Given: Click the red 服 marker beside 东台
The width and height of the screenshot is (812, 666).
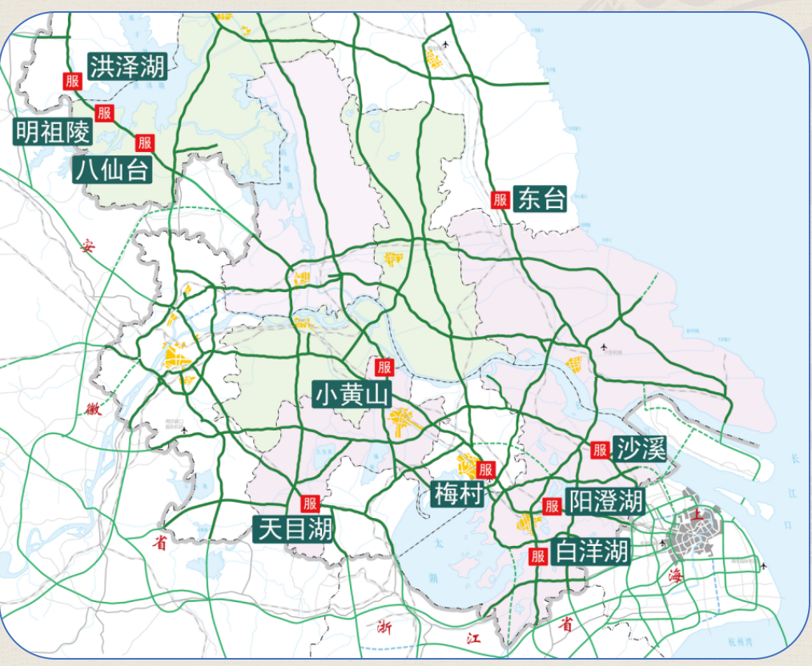Looking at the screenshot, I should (x=500, y=200).
